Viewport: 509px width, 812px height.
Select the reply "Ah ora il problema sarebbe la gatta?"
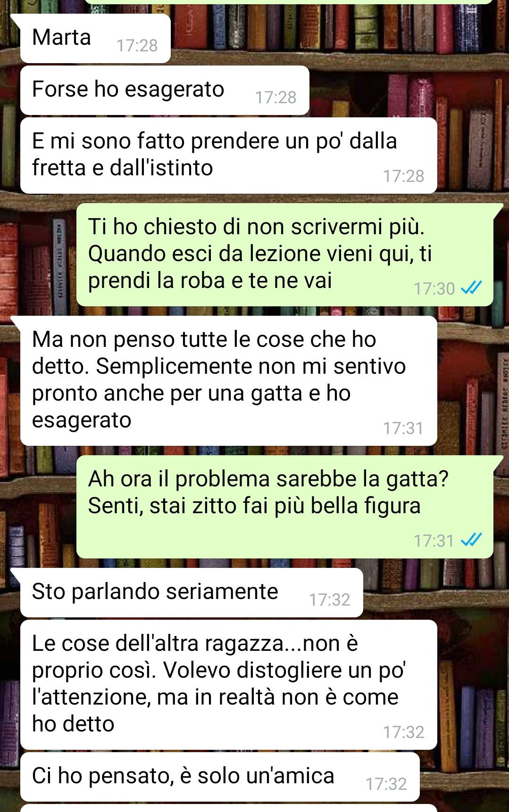point(285,507)
